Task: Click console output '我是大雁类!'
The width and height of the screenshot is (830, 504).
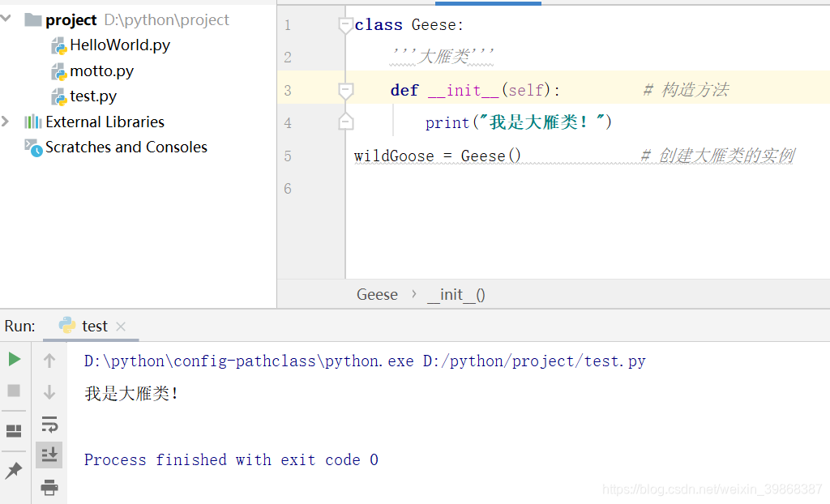Action: [132, 393]
